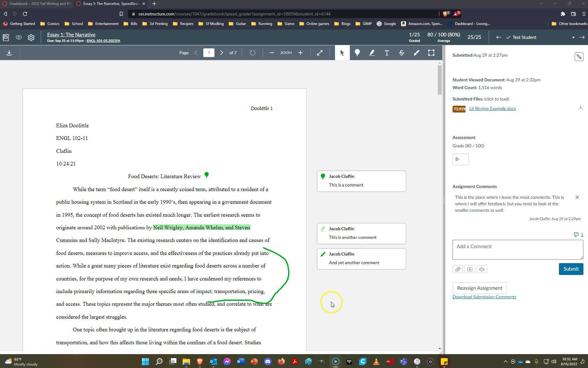
Task: Select the area annotation rectangle tool
Action: coord(431,53)
